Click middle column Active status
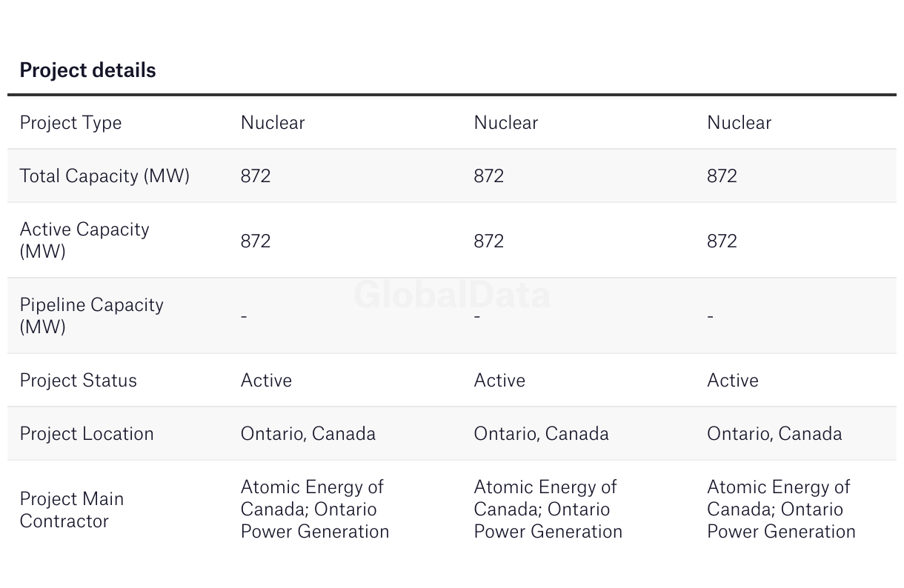 pyautogui.click(x=499, y=381)
